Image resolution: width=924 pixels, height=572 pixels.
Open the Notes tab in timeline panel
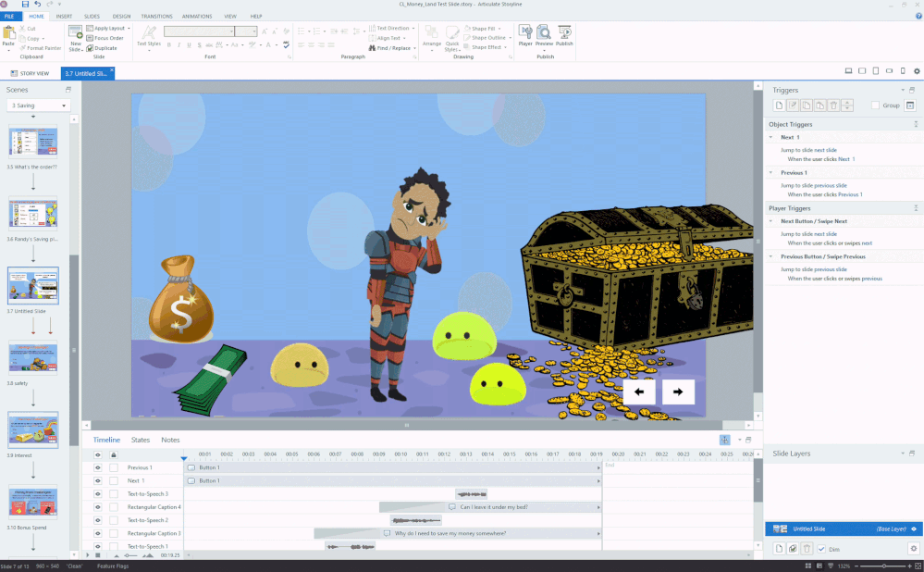click(170, 440)
